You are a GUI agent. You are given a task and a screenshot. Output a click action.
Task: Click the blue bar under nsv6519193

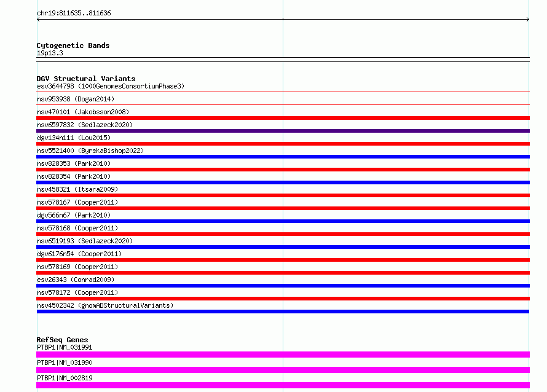pyautogui.click(x=283, y=247)
